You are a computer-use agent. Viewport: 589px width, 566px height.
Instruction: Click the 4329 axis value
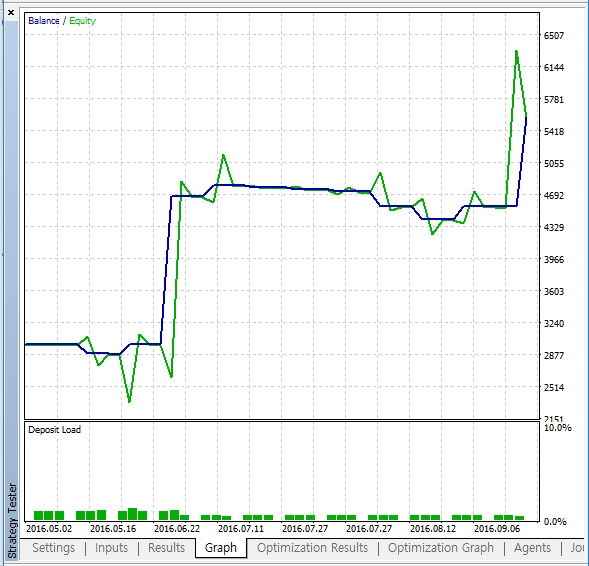coord(554,227)
